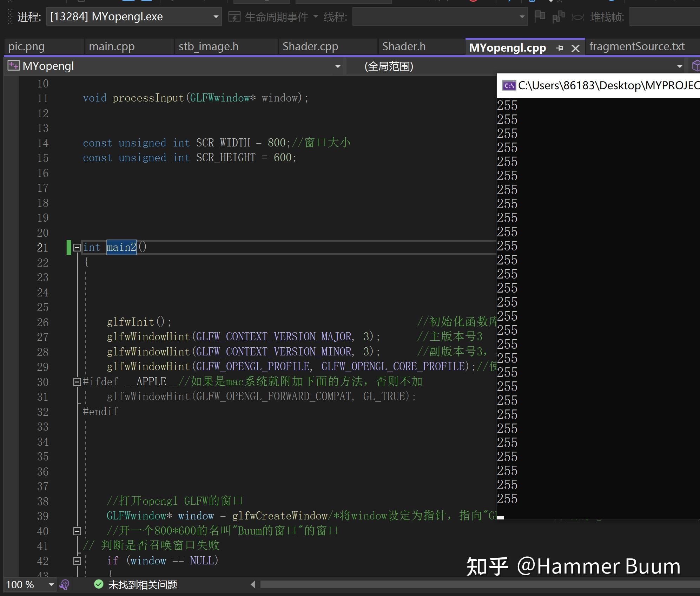Collapse the if block on line 42
The height and width of the screenshot is (596, 700).
(x=77, y=561)
